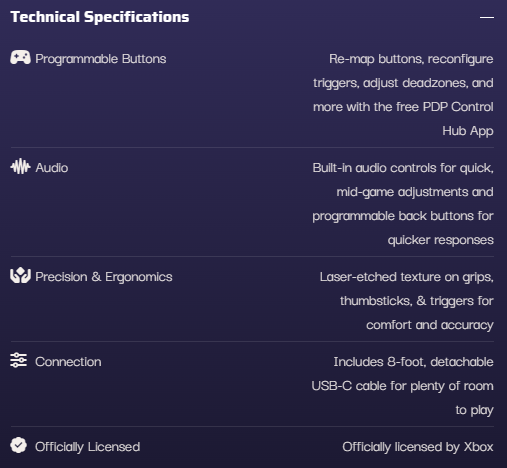Select the Connection spec label
507x468 pixels.
(x=68, y=362)
